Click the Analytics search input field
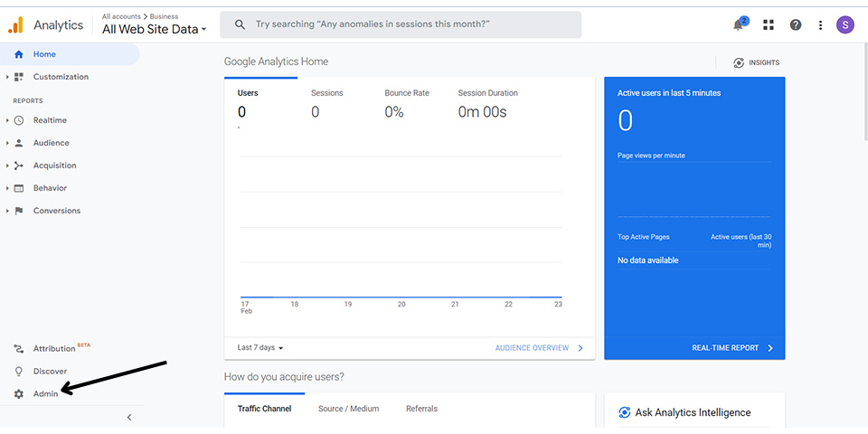868x434 pixels. pos(401,25)
